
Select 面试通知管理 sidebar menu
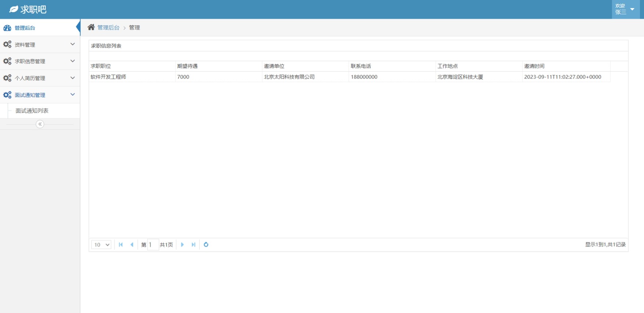(30, 95)
